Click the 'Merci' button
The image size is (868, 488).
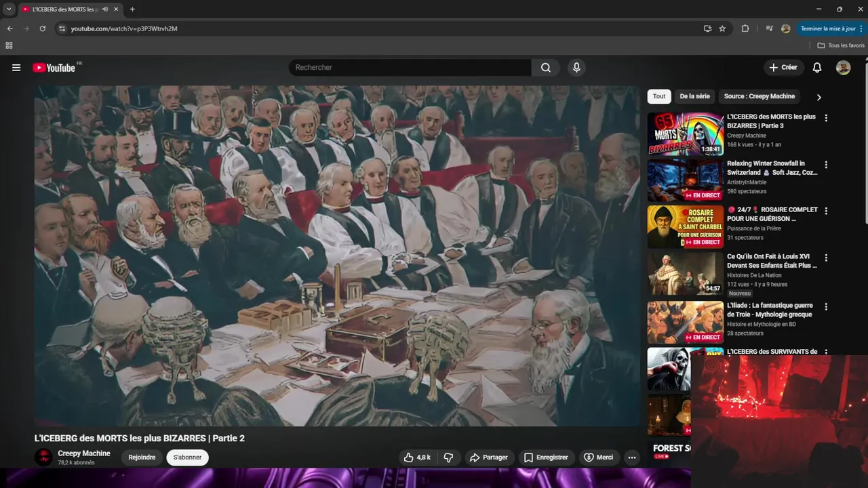598,457
